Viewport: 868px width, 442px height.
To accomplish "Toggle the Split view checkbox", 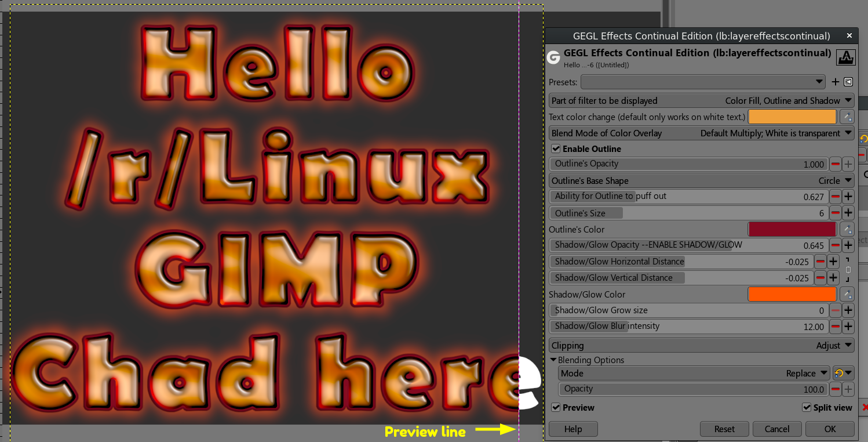I will [x=807, y=408].
